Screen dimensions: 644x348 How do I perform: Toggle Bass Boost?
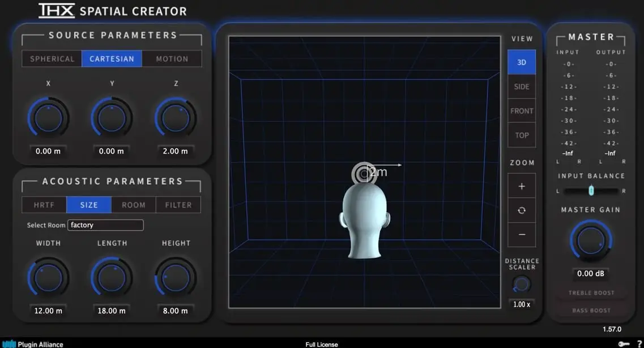[x=591, y=311]
